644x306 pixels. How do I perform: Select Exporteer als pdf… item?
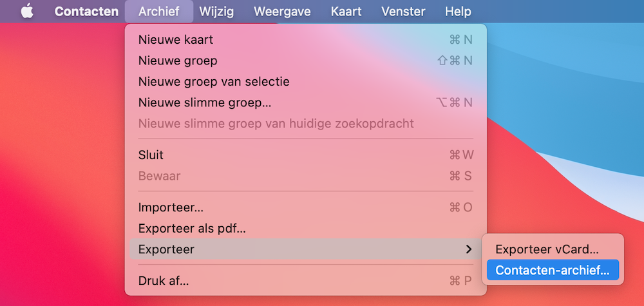click(305, 228)
